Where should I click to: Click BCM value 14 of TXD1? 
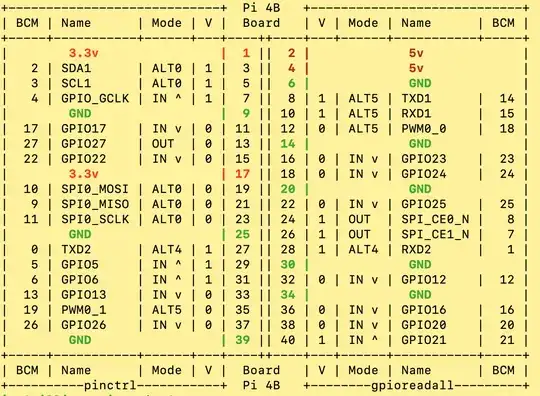[507, 98]
